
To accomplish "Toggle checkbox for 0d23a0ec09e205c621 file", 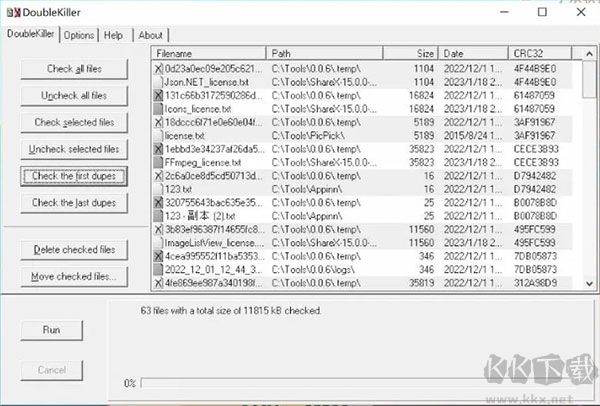I will click(158, 69).
